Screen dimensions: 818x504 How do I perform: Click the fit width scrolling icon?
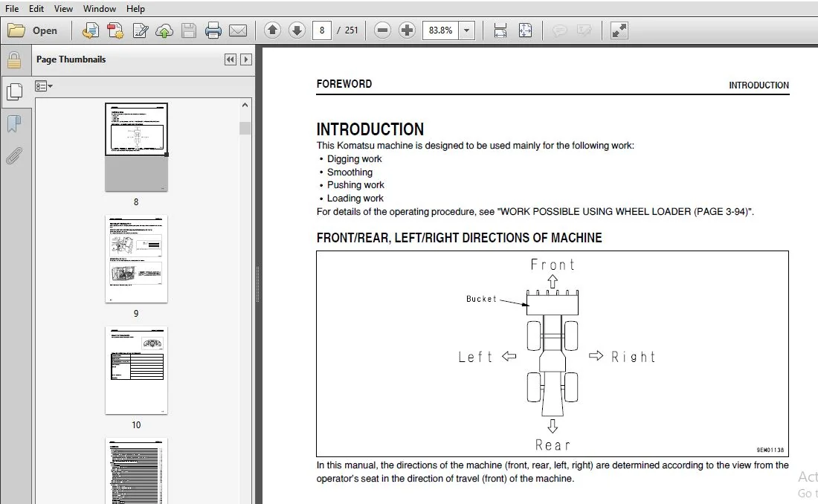[500, 30]
